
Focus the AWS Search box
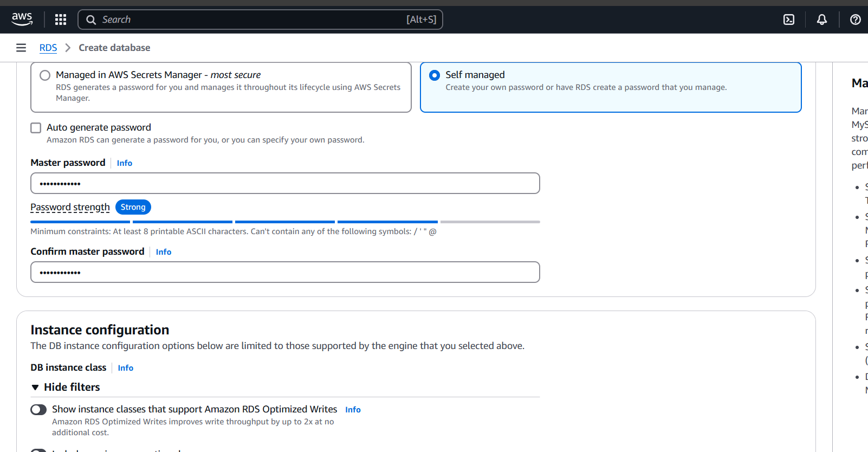pyautogui.click(x=260, y=20)
